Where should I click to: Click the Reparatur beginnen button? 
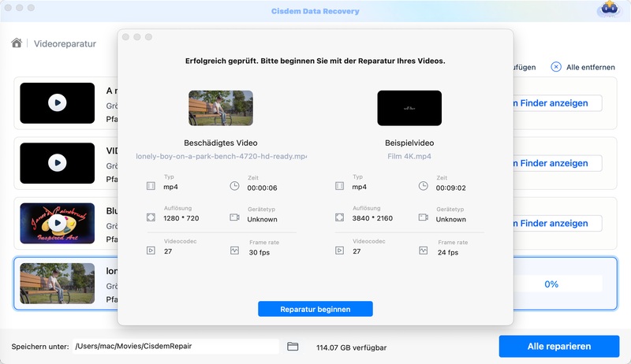click(x=315, y=309)
